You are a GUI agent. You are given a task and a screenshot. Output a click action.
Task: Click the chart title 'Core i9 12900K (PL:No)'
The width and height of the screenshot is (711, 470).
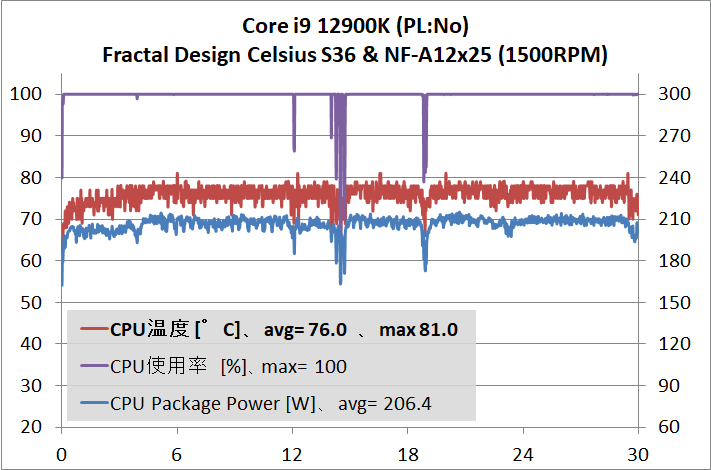pyautogui.click(x=356, y=26)
